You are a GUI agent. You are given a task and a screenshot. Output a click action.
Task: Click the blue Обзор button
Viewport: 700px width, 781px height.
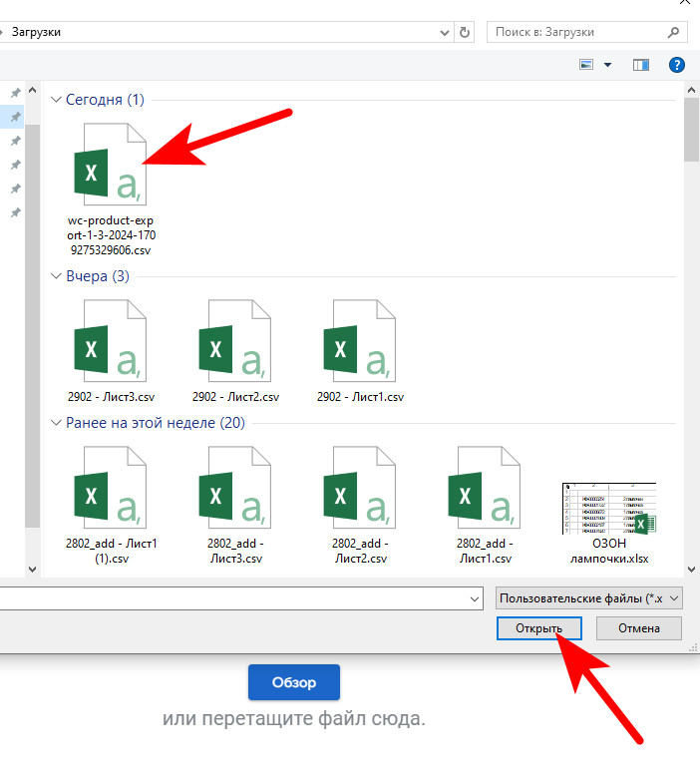(294, 682)
